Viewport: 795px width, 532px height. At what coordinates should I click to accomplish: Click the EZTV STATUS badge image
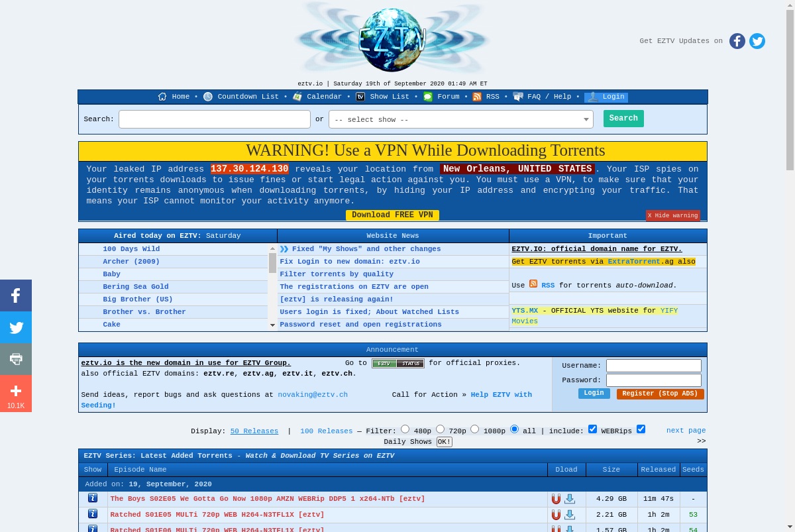[x=397, y=363]
